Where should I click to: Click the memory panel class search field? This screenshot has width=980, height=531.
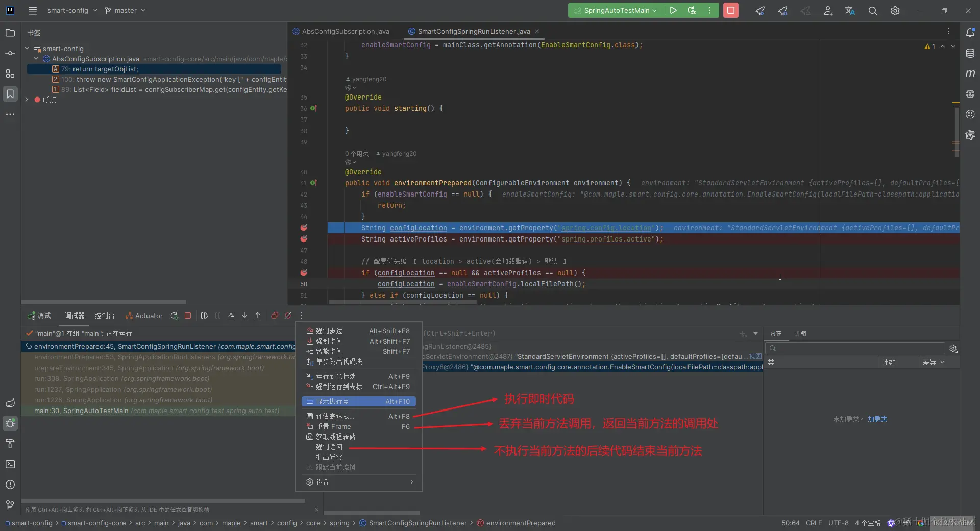tap(855, 348)
